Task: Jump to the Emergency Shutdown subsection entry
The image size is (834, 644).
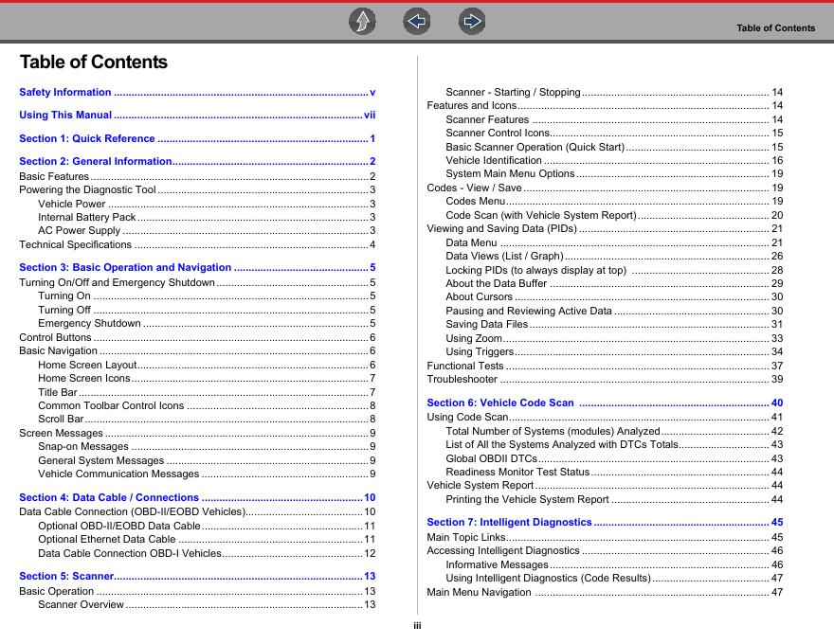Action: [89, 323]
